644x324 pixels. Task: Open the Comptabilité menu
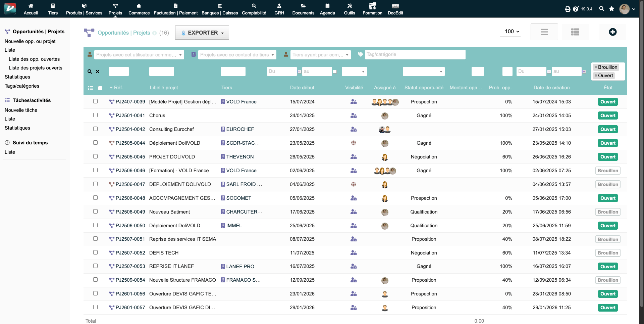254,9
